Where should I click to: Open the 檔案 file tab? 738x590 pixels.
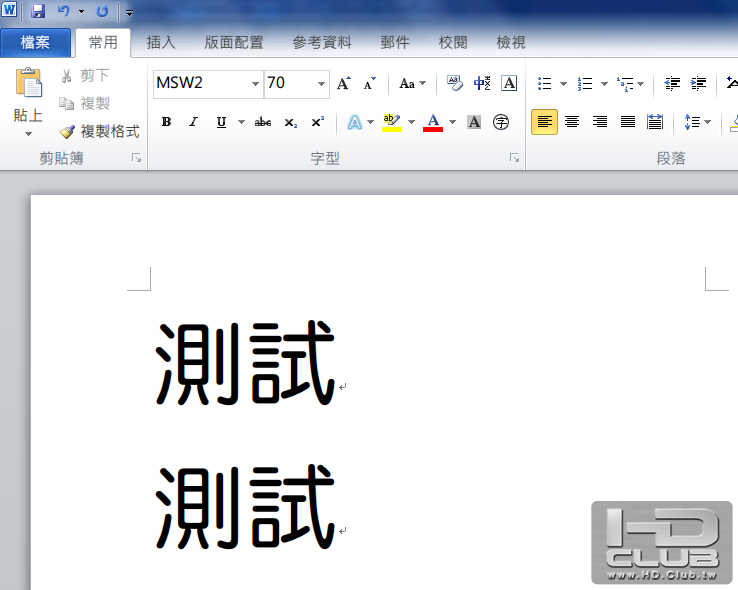coord(35,42)
